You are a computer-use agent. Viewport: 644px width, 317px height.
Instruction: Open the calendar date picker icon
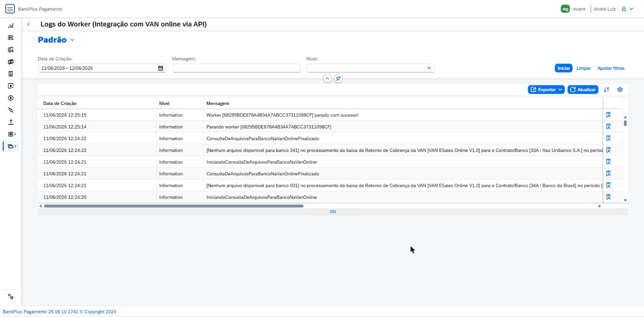point(161,68)
